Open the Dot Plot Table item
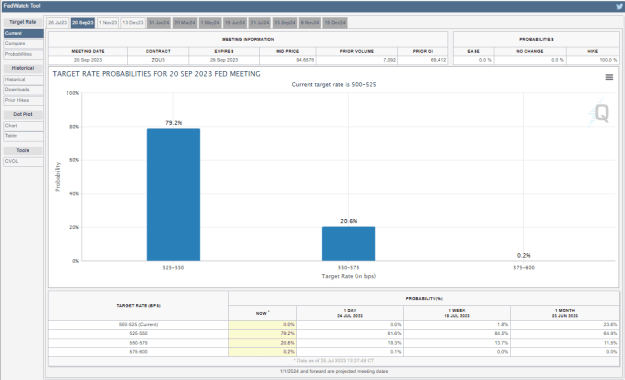Screen dimensions: 625x380 point(24,136)
